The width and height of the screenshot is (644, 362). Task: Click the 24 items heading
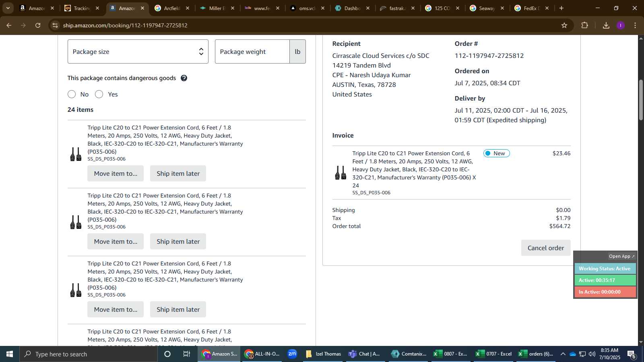click(x=80, y=109)
